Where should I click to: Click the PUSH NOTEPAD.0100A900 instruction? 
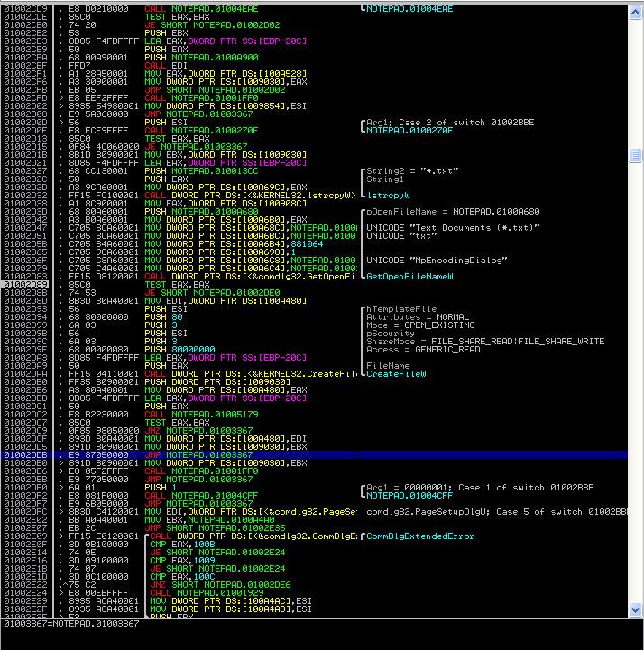click(201, 57)
